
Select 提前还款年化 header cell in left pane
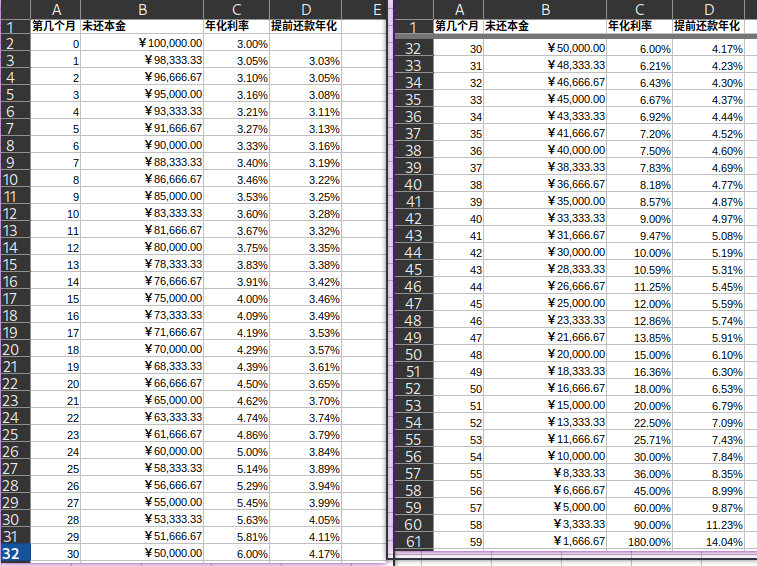tap(305, 27)
